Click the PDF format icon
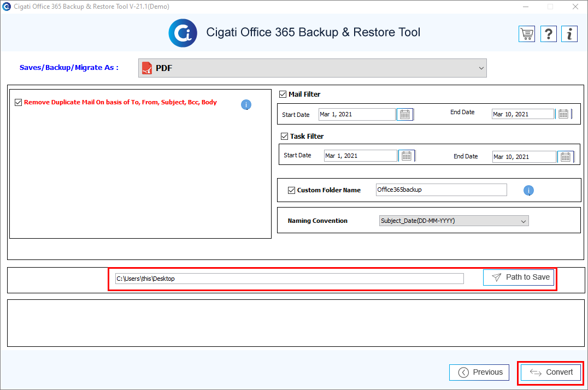Screen dimensions: 588x390 tap(147, 68)
